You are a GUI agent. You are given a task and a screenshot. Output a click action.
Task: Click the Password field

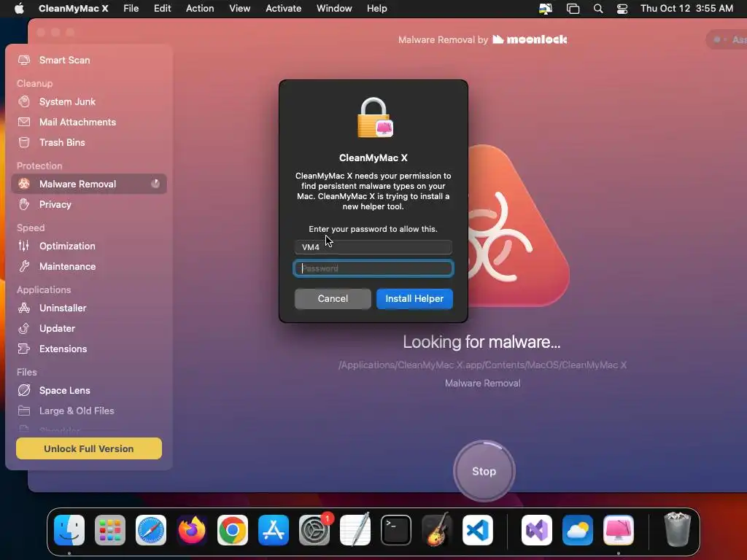click(x=373, y=268)
